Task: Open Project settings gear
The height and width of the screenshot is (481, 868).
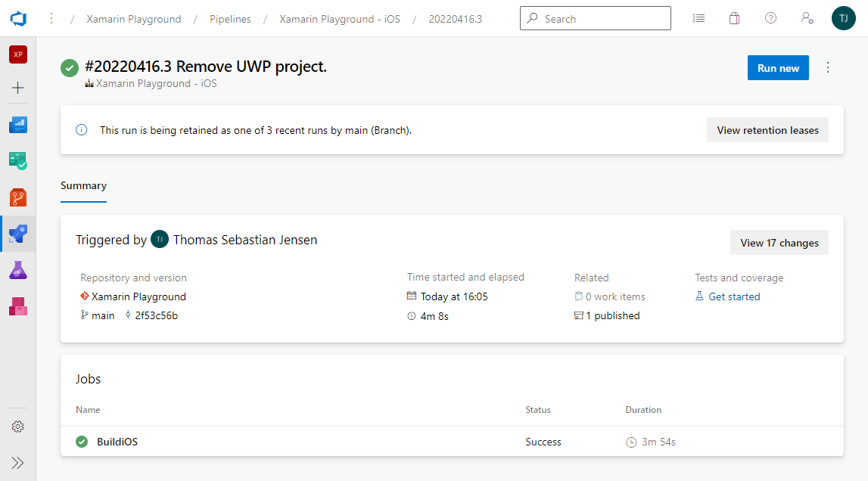Action: pos(18,427)
